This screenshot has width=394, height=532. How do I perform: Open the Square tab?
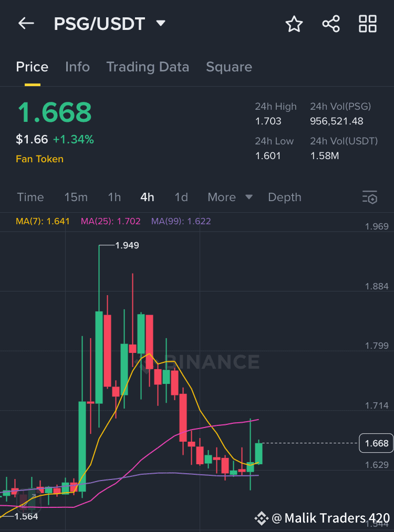point(229,67)
